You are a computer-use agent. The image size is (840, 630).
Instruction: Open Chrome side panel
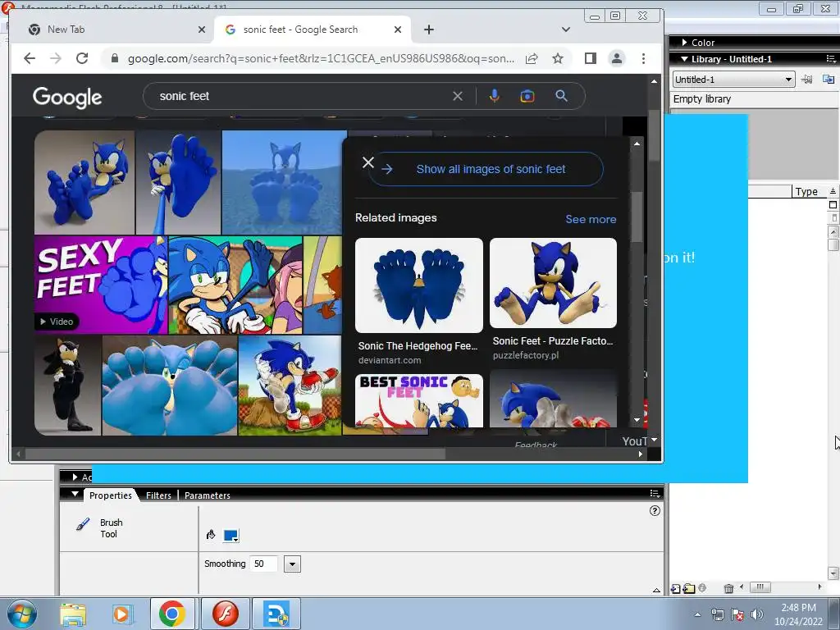tap(591, 58)
